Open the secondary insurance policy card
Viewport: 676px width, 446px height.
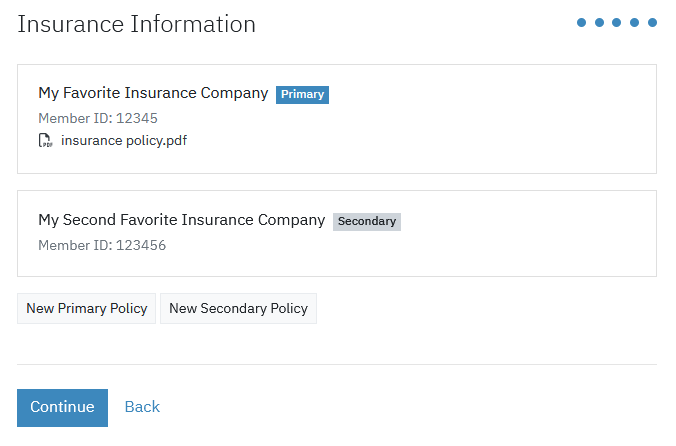(x=337, y=234)
